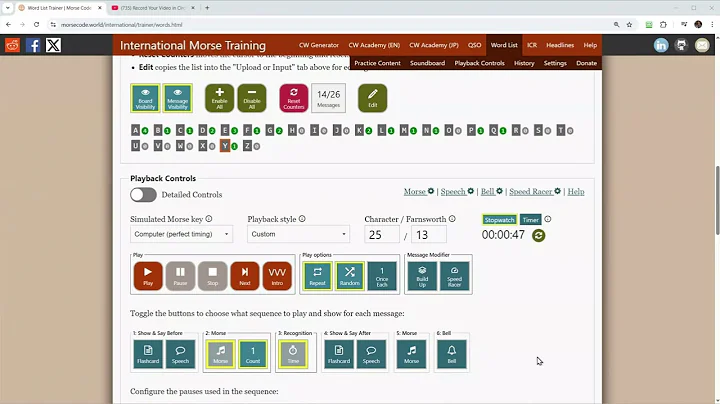Toggle Flashcard in Show & Say Before
Screen dimensions: 720x404
148,354
